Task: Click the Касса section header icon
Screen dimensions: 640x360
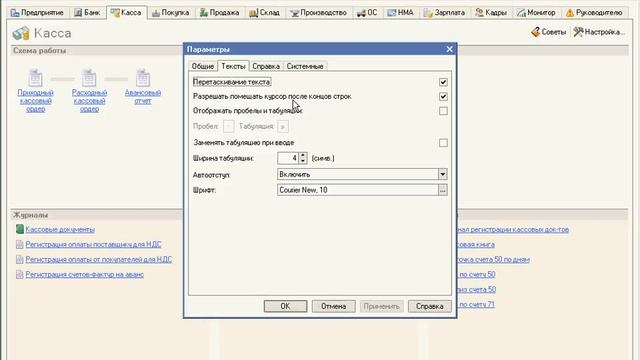Action: point(21,33)
